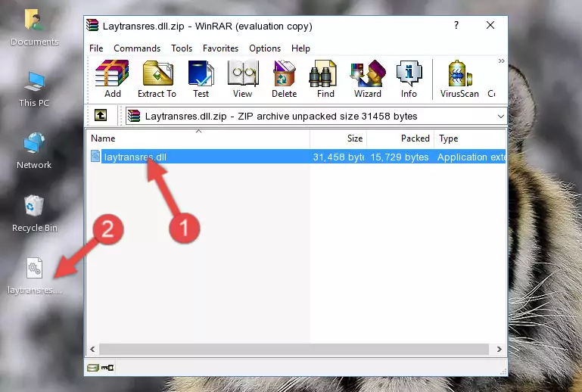Click the WinRAR title bar help button
The width and height of the screenshot is (582, 392).
tap(456, 25)
